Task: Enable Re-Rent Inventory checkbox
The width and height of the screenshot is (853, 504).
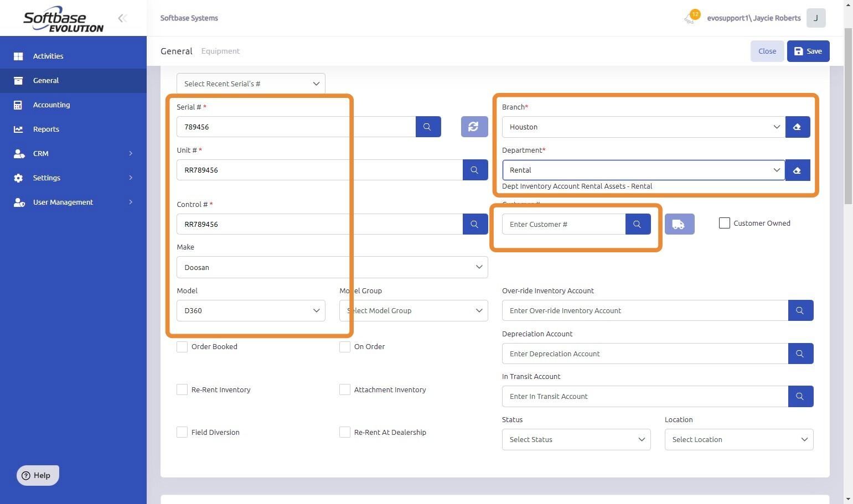Action: point(182,389)
